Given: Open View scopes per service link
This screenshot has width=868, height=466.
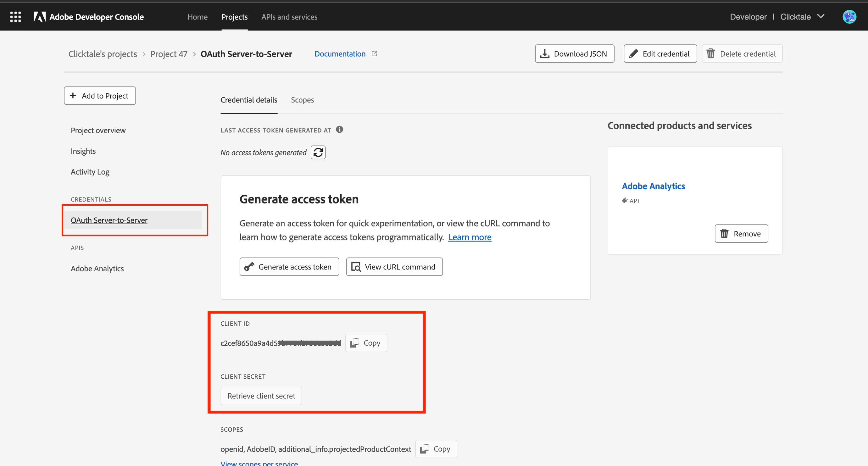Looking at the screenshot, I should pyautogui.click(x=259, y=463).
